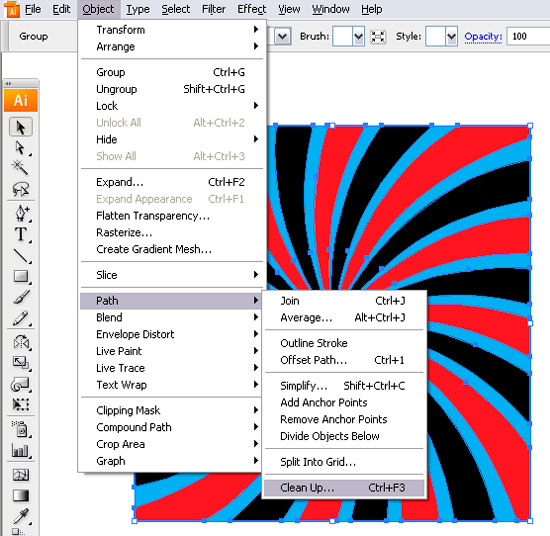The width and height of the screenshot is (550, 536).
Task: Choose Remove Anchor Points
Action: [x=344, y=420]
